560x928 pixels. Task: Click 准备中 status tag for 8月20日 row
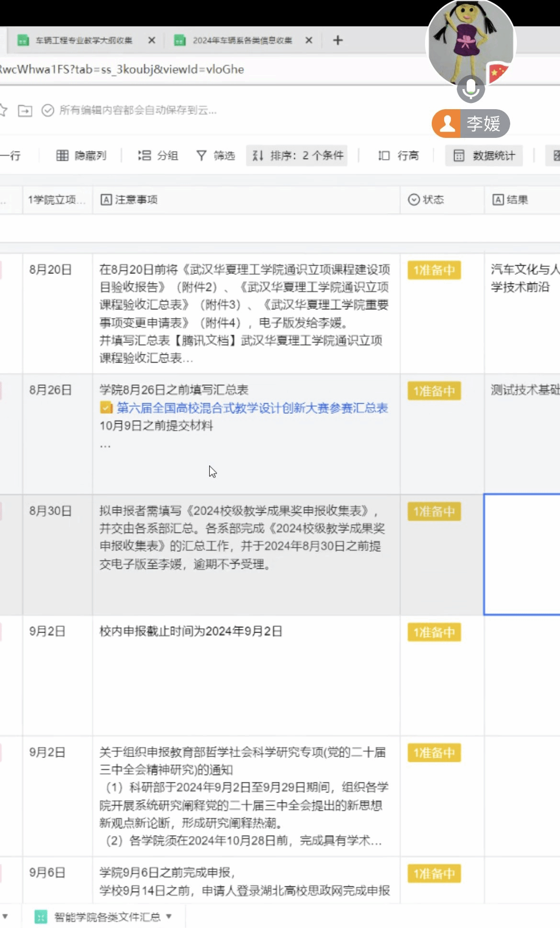(434, 270)
